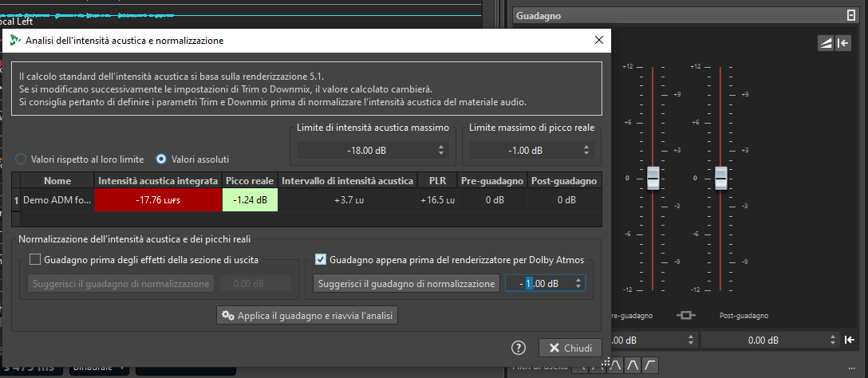
Task: Collapse the Guadagno panel header icon
Action: click(x=850, y=15)
